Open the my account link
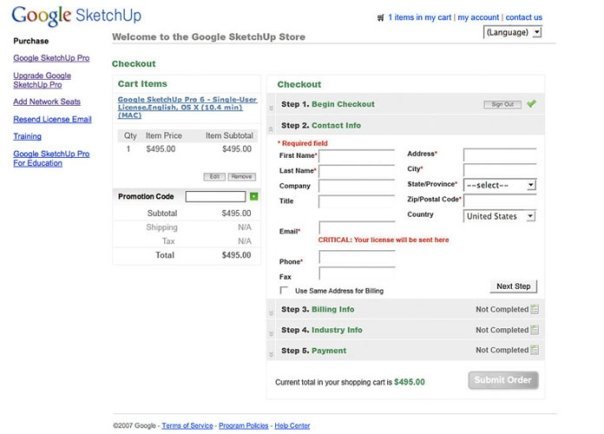The height and width of the screenshot is (434, 604). [478, 17]
